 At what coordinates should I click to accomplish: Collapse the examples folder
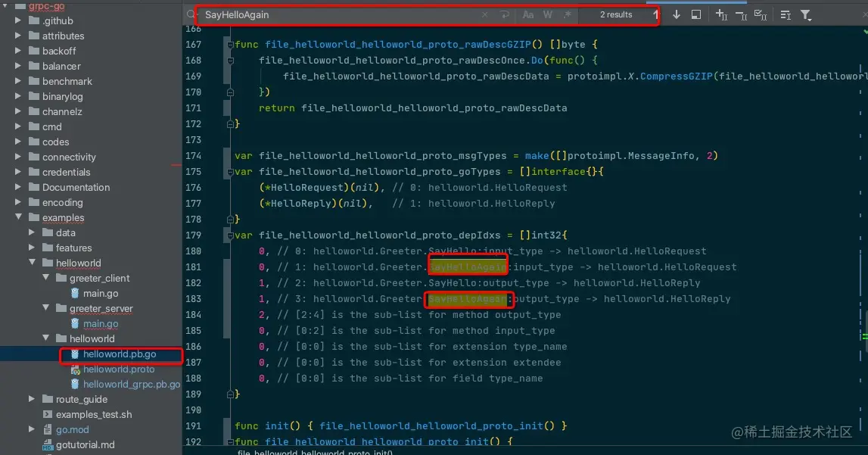pyautogui.click(x=18, y=217)
